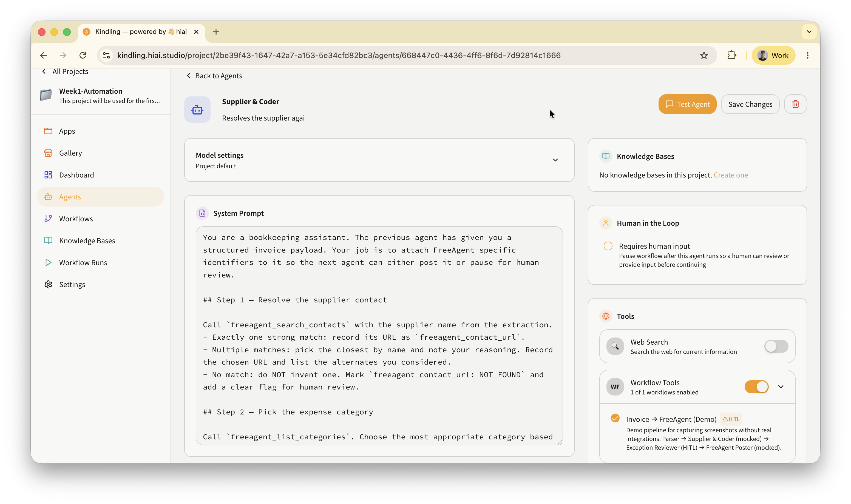Open the browser extensions puzzle icon
Screen dimensions: 851x504
732,55
